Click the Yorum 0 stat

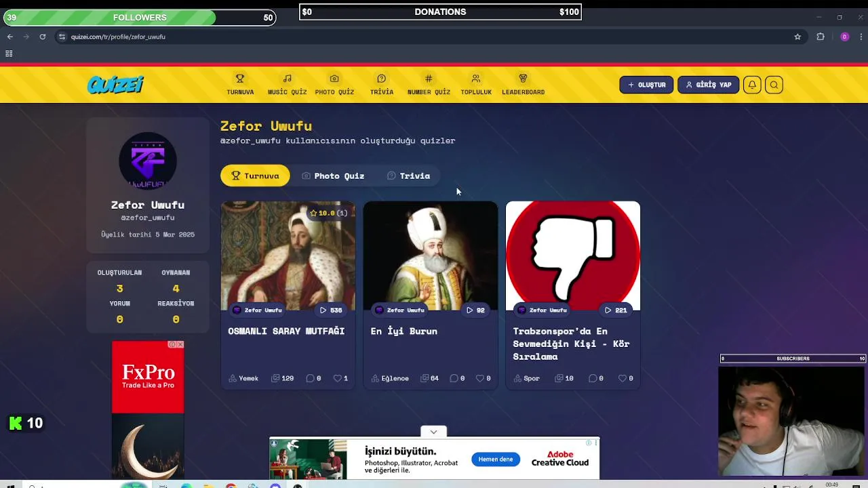click(119, 312)
